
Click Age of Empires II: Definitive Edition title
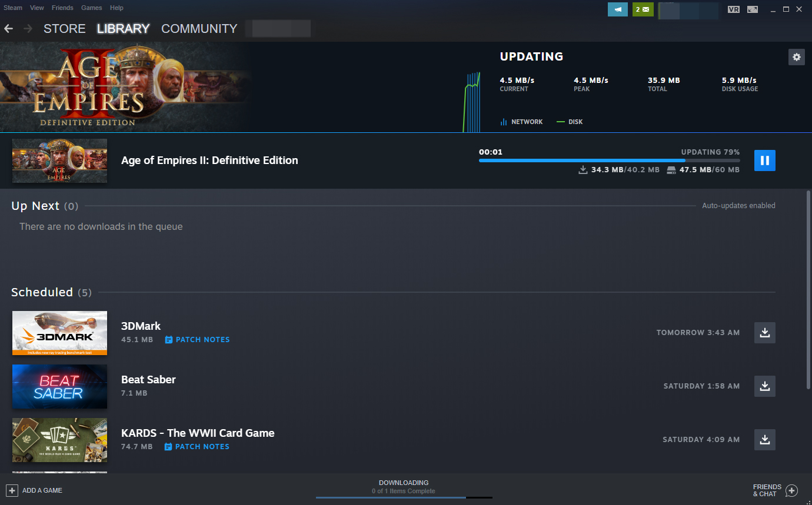[x=209, y=160]
